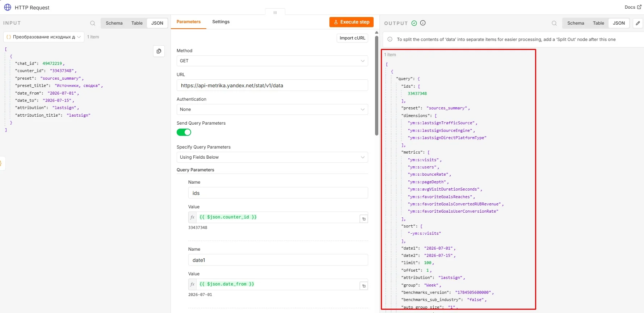This screenshot has height=313, width=644.
Task: Open the Docs link
Action: pyautogui.click(x=633, y=7)
